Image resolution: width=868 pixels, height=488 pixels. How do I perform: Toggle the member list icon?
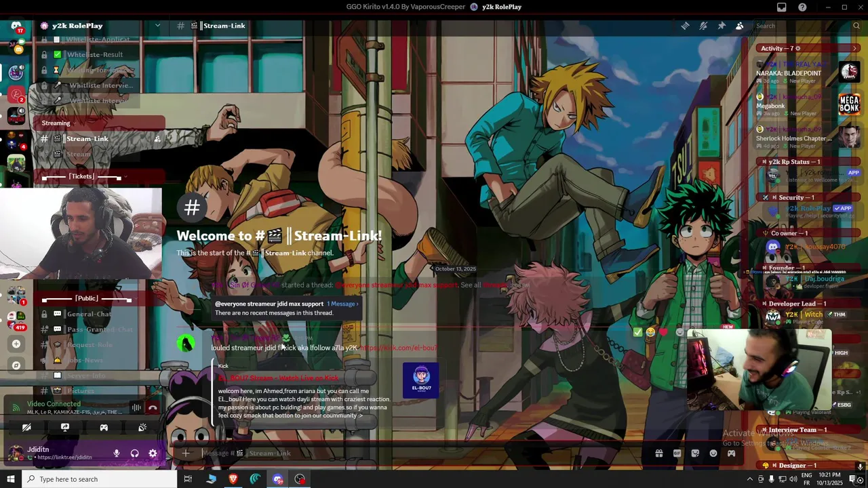pos(740,26)
